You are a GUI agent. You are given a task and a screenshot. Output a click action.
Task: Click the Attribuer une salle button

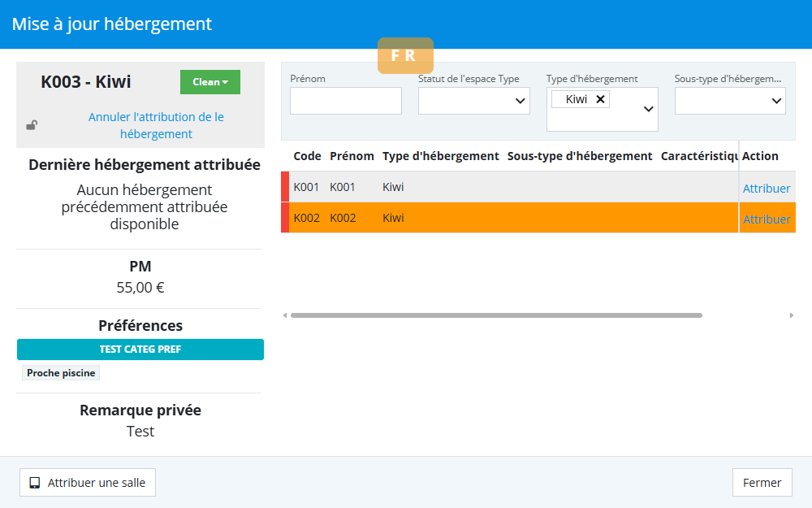(x=88, y=483)
